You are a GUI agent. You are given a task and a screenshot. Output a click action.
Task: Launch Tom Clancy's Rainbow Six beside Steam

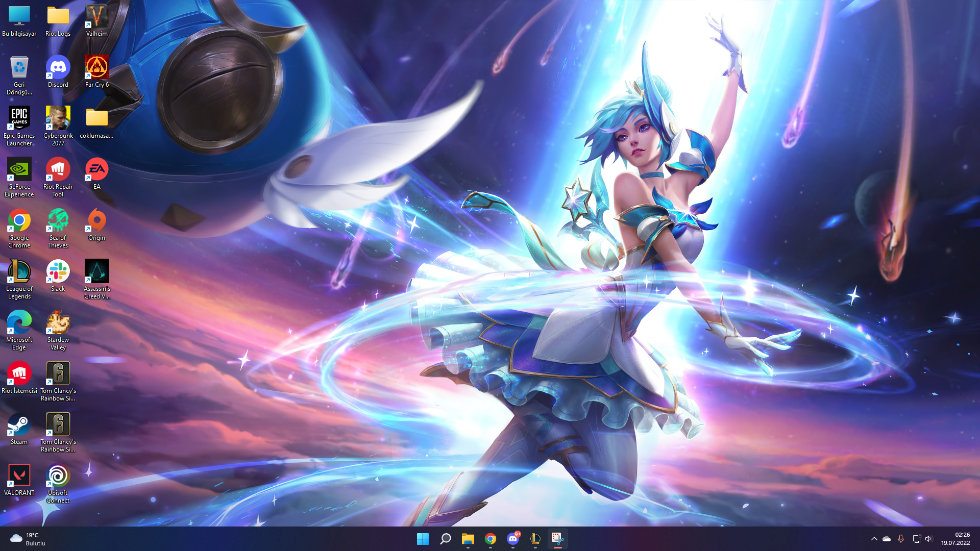(x=58, y=433)
